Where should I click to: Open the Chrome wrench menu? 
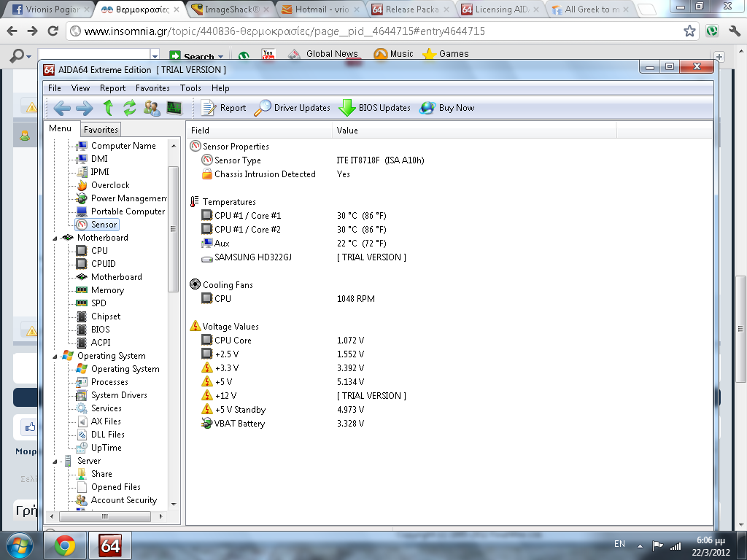735,31
